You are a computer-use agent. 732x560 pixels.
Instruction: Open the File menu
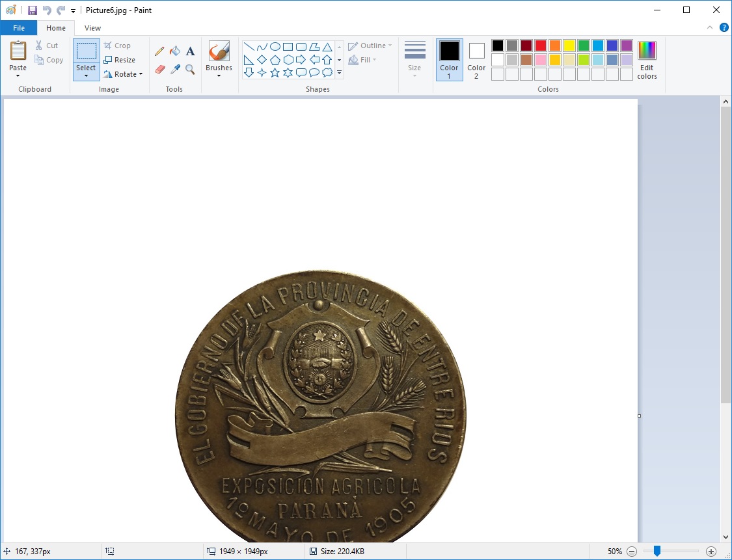click(x=18, y=28)
